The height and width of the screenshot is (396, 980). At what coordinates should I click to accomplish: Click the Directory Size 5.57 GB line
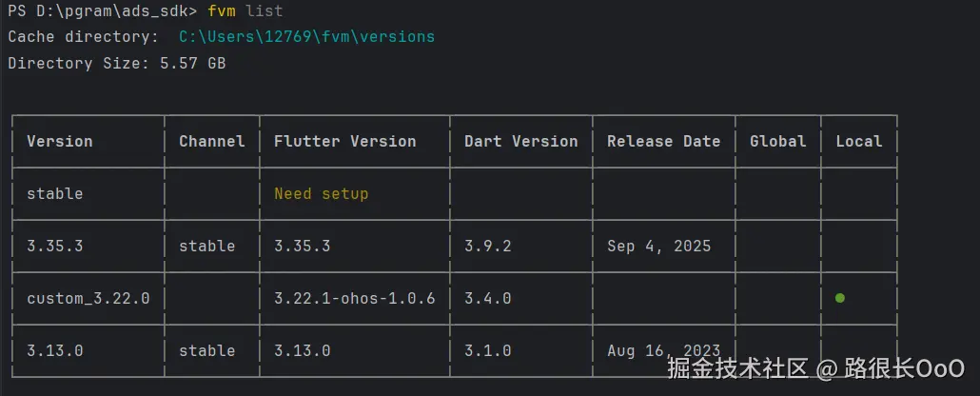click(x=116, y=64)
